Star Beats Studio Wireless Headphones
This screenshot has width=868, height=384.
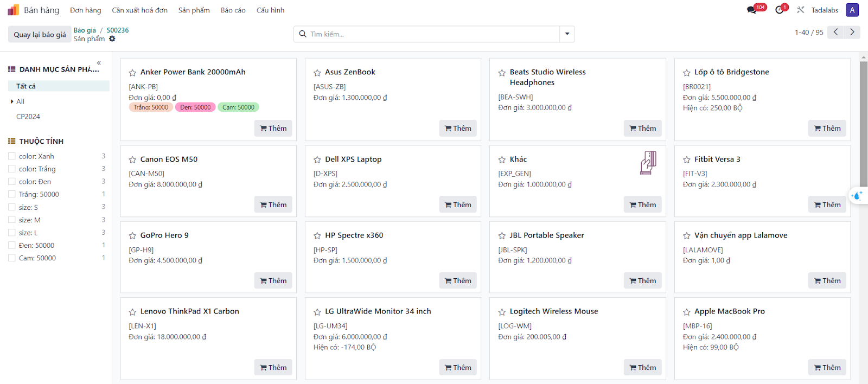click(x=502, y=73)
